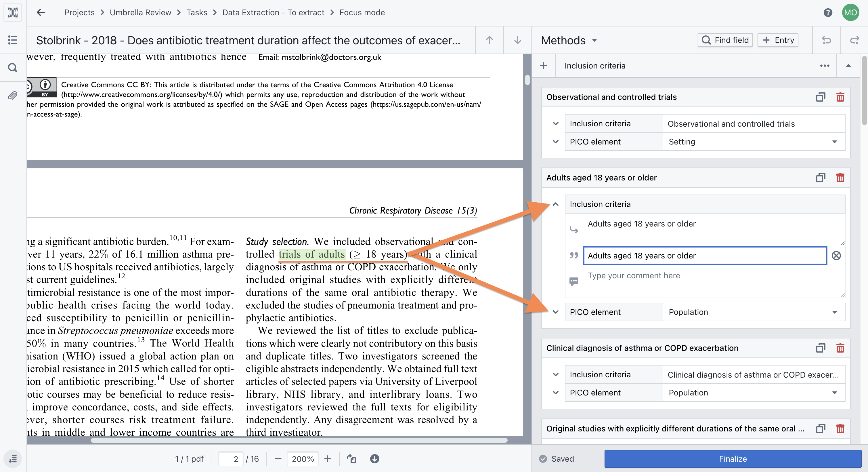Screen dimensions: 868x472
Task: Click the app logo icon
Action: pos(13,12)
